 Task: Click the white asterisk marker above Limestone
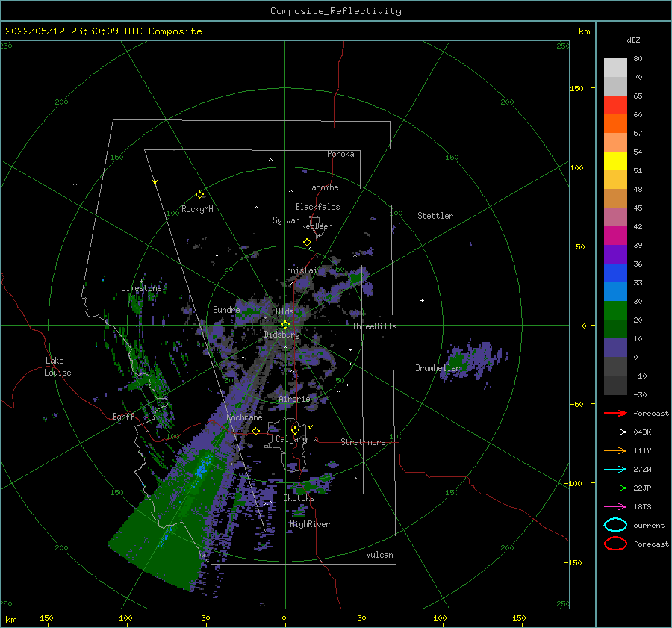[141, 282]
